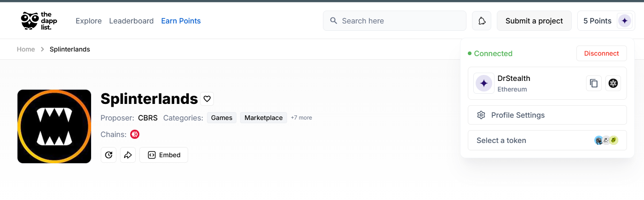This screenshot has width=644, height=200.
Task: Click the Embed button
Action: coord(164,155)
